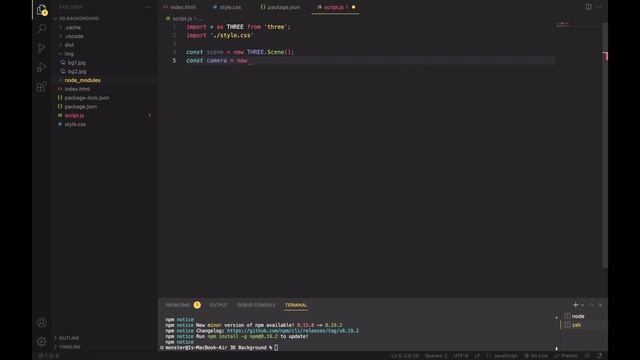Open the Source Control view
This screenshot has height=360, width=640.
click(42, 48)
